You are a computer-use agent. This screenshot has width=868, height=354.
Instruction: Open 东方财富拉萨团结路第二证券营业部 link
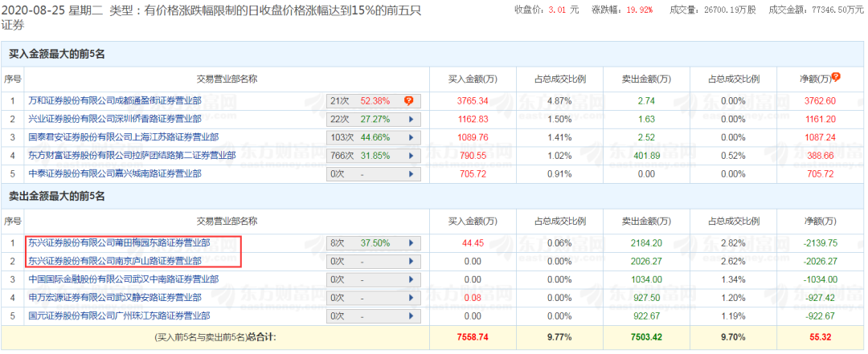pyautogui.click(x=132, y=154)
